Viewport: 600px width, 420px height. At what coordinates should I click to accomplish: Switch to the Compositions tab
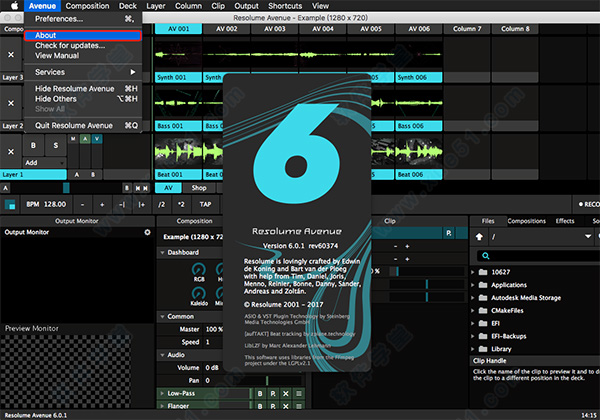tap(527, 221)
